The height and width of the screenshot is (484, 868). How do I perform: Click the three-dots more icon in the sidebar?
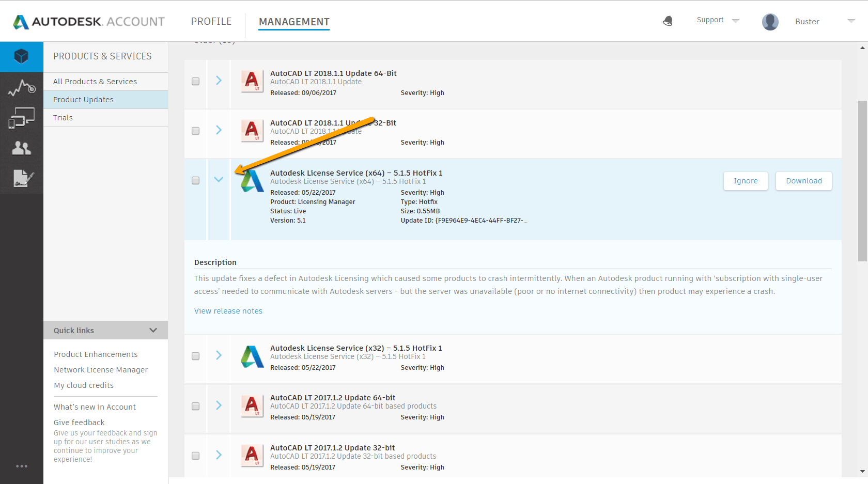pyautogui.click(x=21, y=466)
